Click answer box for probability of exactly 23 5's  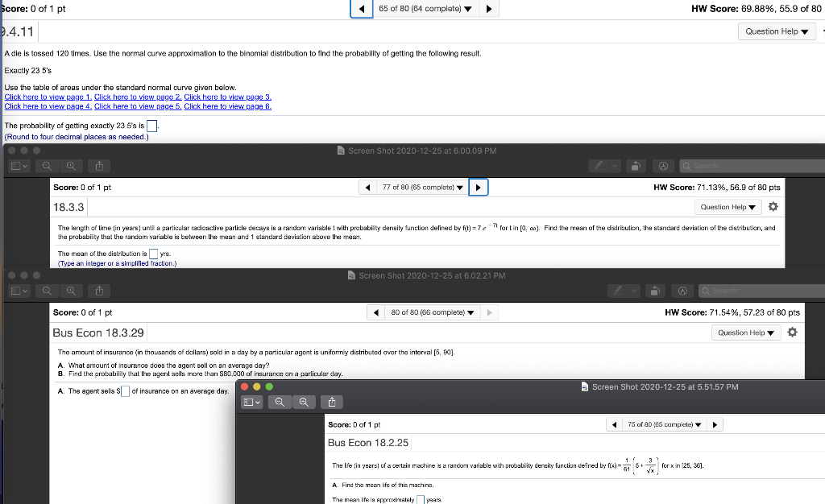tap(151, 126)
